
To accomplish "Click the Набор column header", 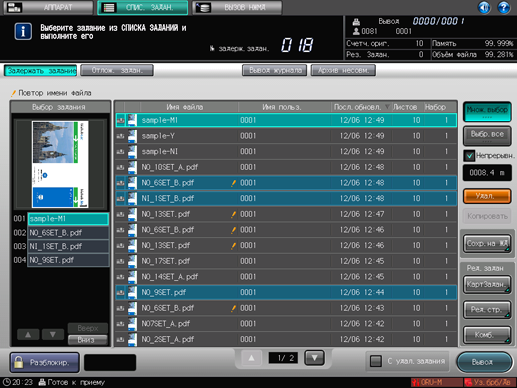I will tap(440, 107).
